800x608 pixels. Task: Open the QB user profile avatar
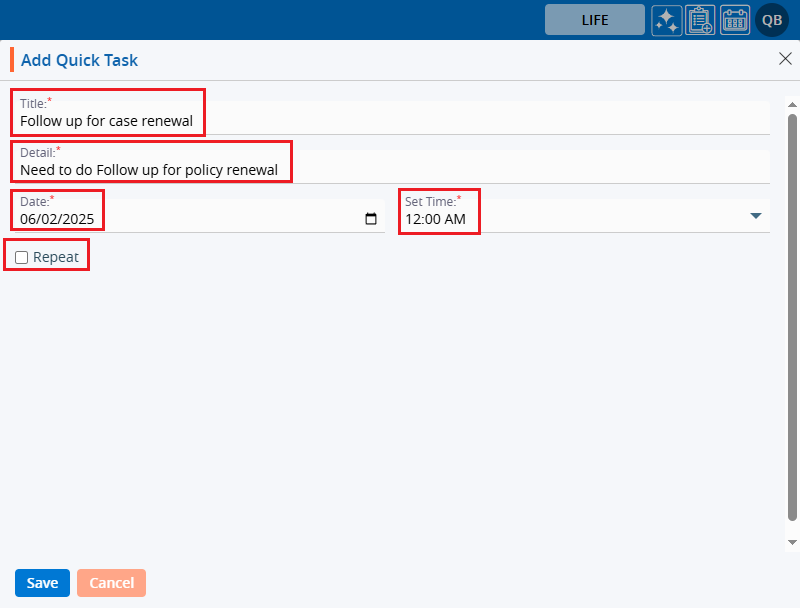coord(772,20)
